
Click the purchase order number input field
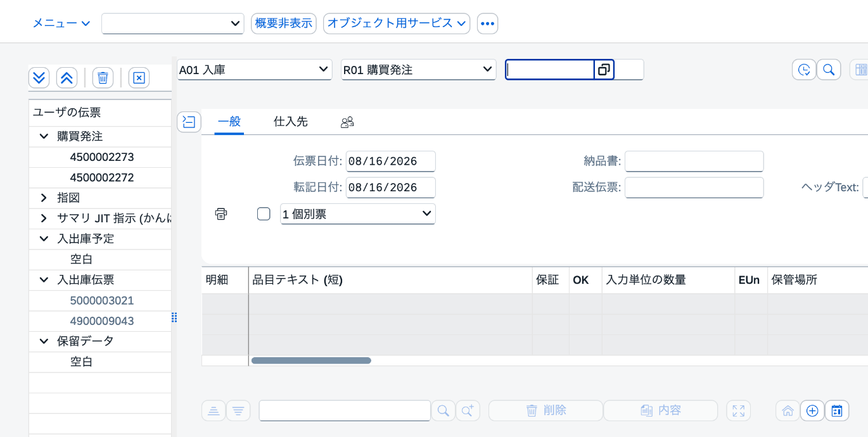[550, 70]
